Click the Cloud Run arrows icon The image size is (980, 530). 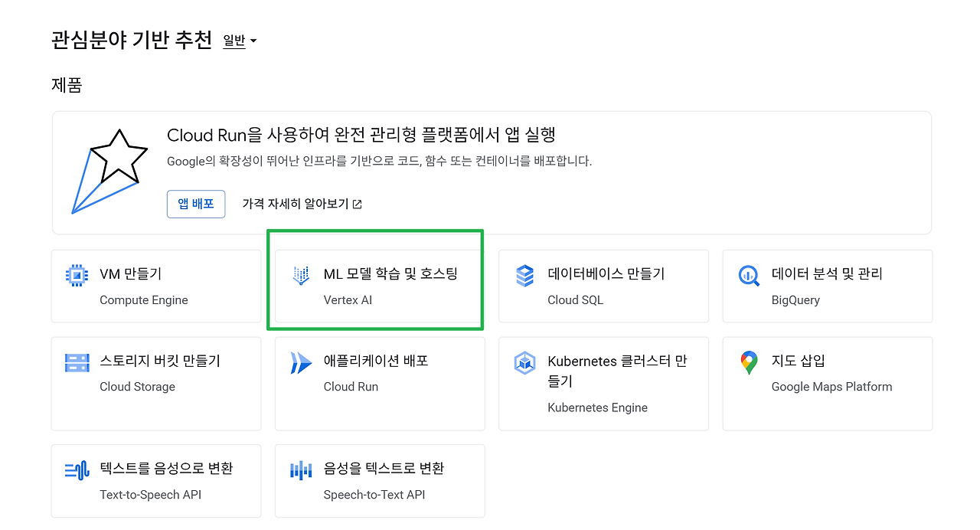301,362
